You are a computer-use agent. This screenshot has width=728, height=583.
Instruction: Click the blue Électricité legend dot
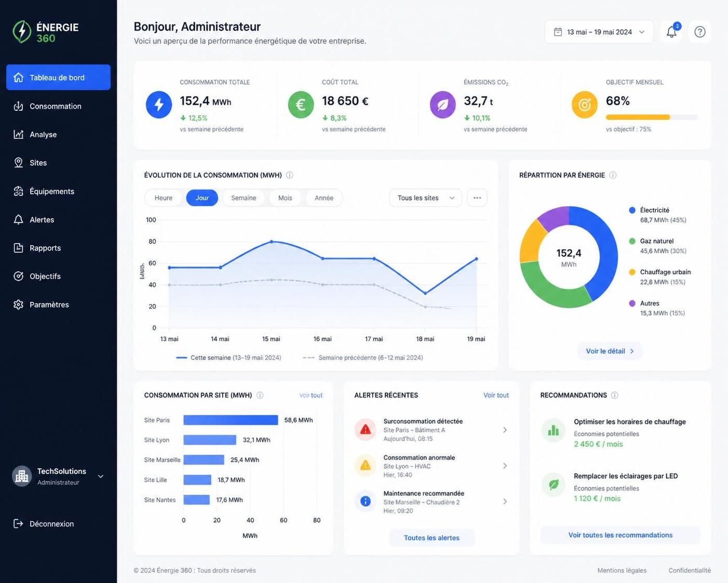pyautogui.click(x=632, y=210)
